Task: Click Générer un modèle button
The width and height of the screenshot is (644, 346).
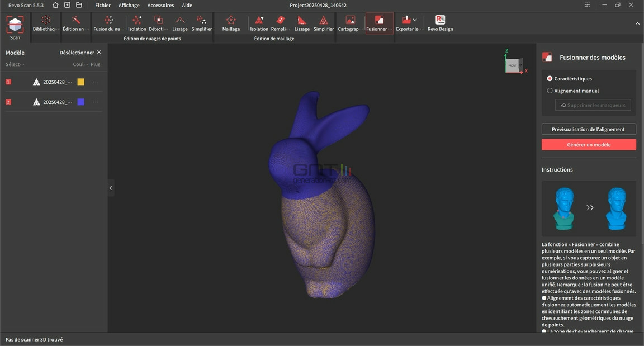Action: 589,144
